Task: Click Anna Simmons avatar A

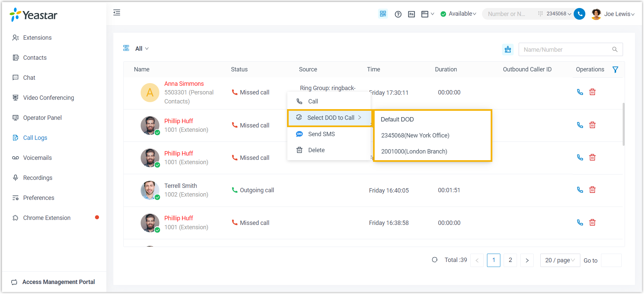Action: click(150, 92)
